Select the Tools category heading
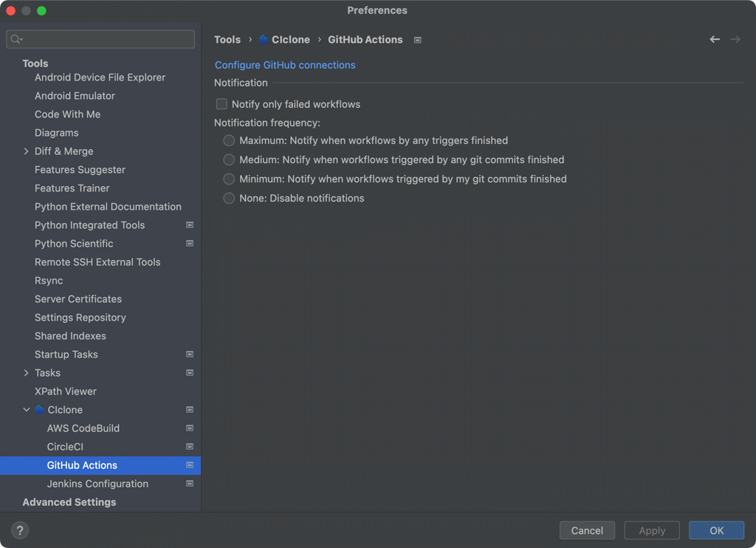756x548 pixels. pyautogui.click(x=35, y=64)
